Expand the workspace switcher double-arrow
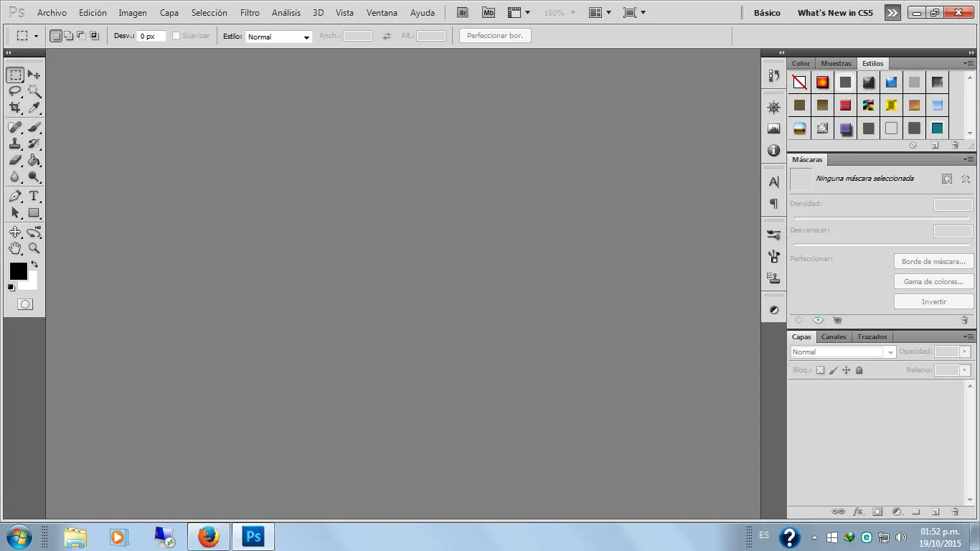 coord(892,13)
